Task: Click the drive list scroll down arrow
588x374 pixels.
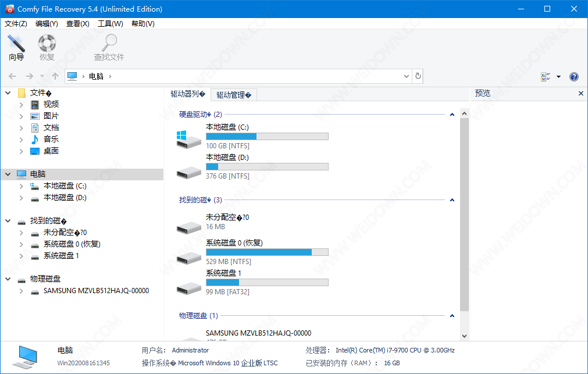Action: pos(464,336)
